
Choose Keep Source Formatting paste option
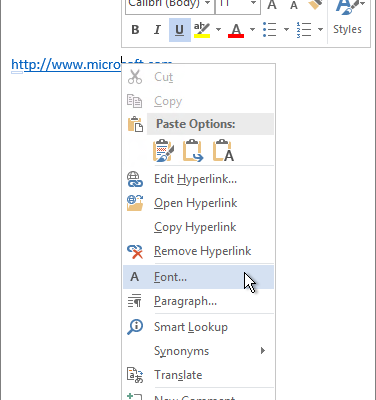pos(163,151)
